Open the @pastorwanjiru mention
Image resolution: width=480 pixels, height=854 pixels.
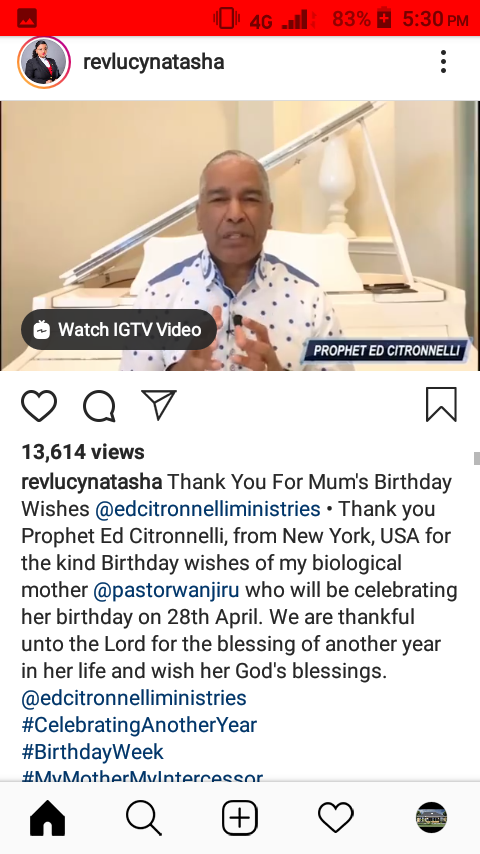click(x=166, y=590)
